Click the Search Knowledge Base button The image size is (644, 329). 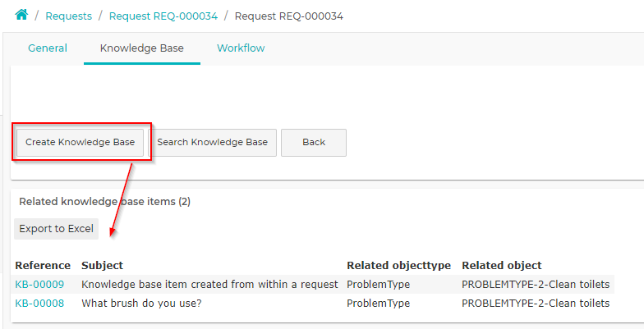(x=212, y=143)
